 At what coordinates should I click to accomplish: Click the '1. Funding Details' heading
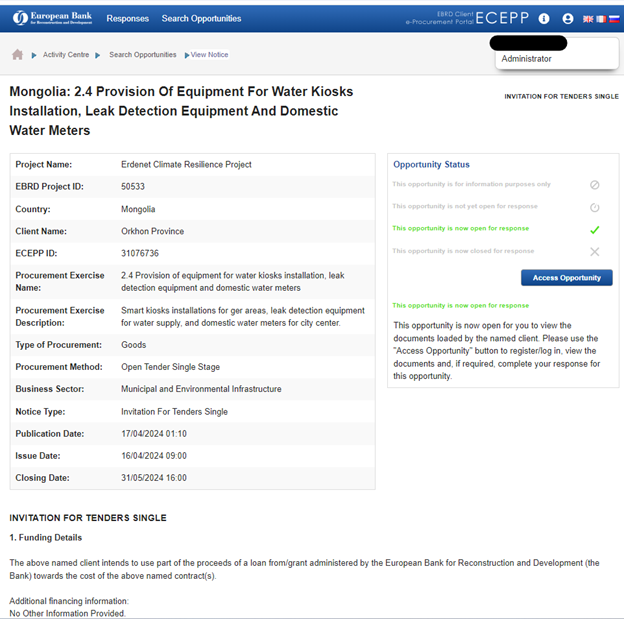pos(46,537)
